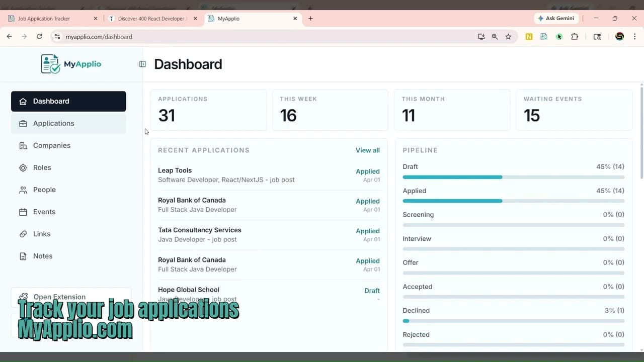Click the zoom magnifier icon in address bar
Screen dimensions: 644x362
pyautogui.click(x=495, y=37)
